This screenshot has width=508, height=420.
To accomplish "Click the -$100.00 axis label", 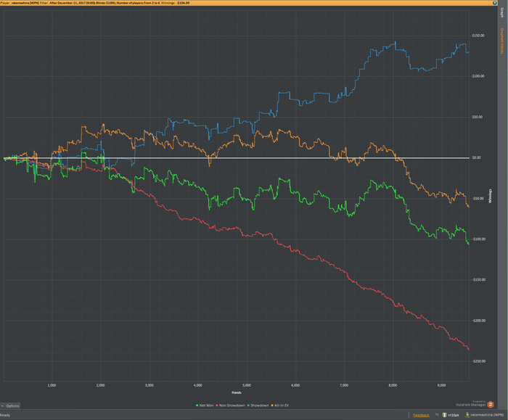I will click(x=479, y=239).
